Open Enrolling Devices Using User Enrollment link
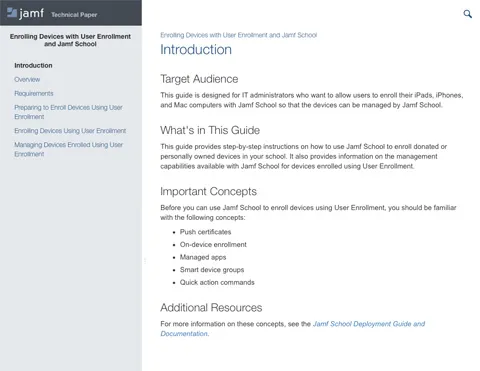Image resolution: width=480 pixels, height=371 pixels. 70,131
